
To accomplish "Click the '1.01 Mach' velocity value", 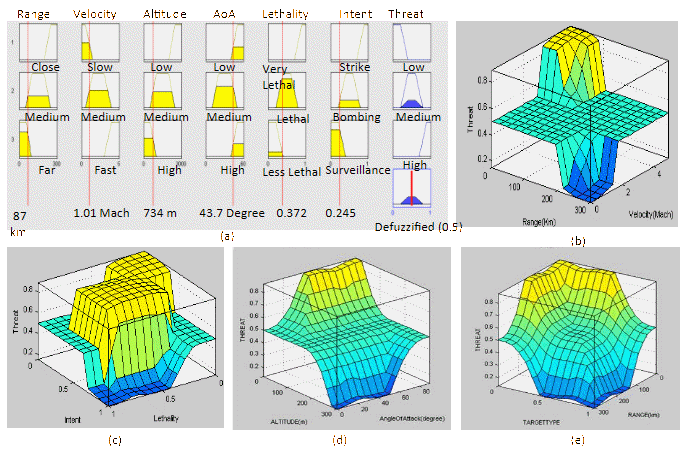I will (101, 213).
